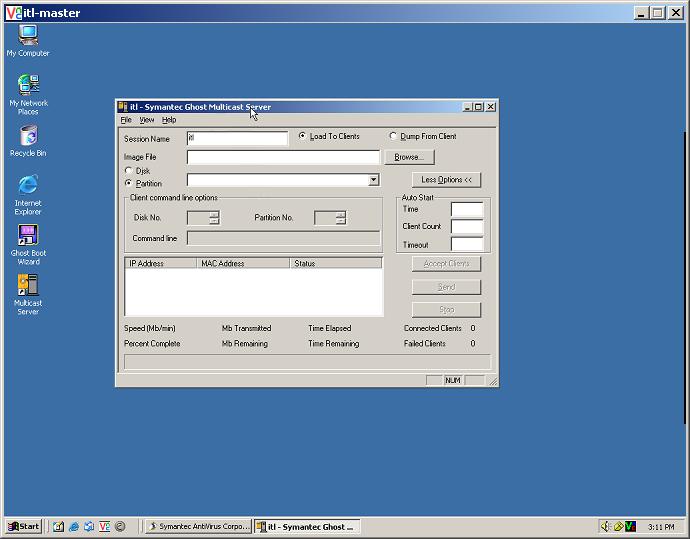690x539 pixels.
Task: Click Time Remaining label
Action: click(x=334, y=344)
